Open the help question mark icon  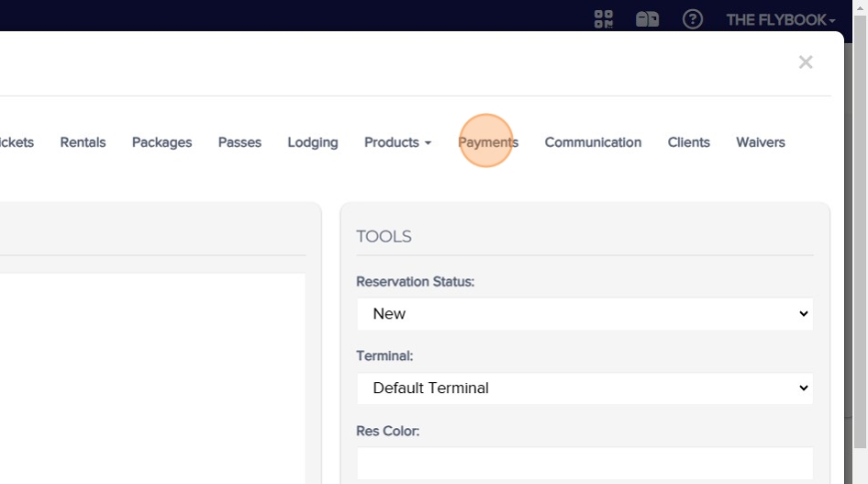coord(693,19)
